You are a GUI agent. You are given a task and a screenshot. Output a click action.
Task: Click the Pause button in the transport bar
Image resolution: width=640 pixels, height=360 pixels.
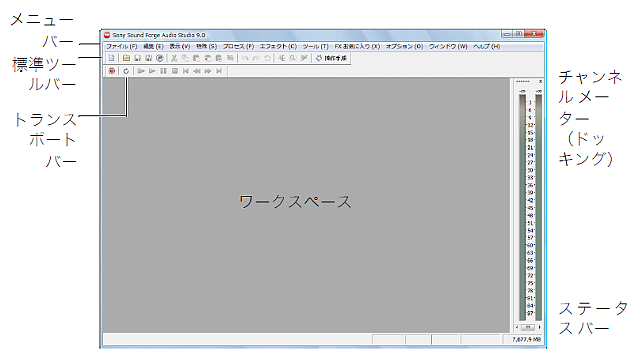pyautogui.click(x=163, y=71)
